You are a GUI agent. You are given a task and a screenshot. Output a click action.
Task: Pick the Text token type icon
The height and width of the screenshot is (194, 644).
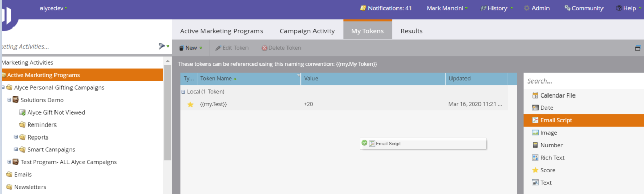click(535, 183)
